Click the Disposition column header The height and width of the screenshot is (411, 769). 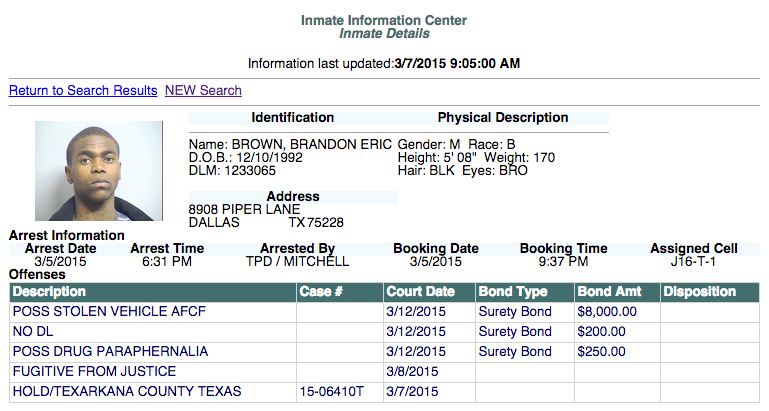click(x=700, y=292)
